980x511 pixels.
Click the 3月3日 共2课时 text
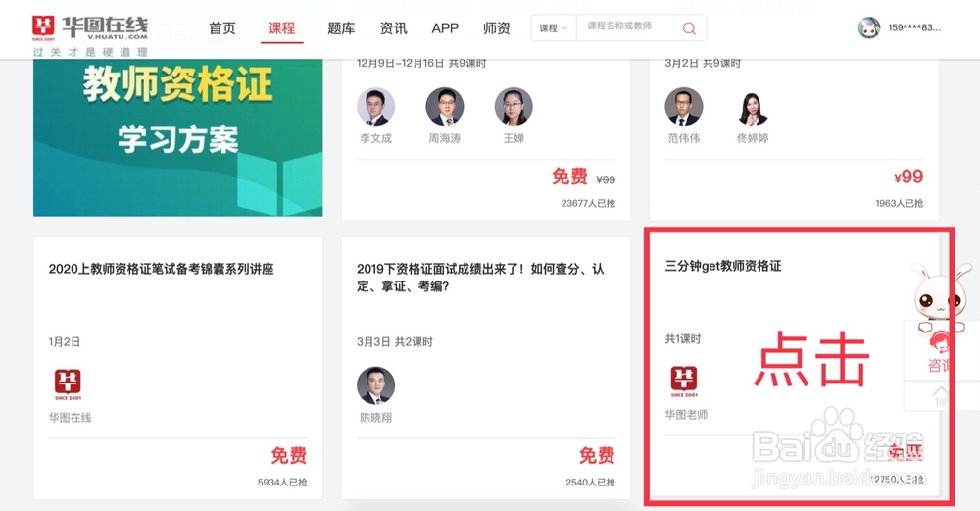[394, 342]
